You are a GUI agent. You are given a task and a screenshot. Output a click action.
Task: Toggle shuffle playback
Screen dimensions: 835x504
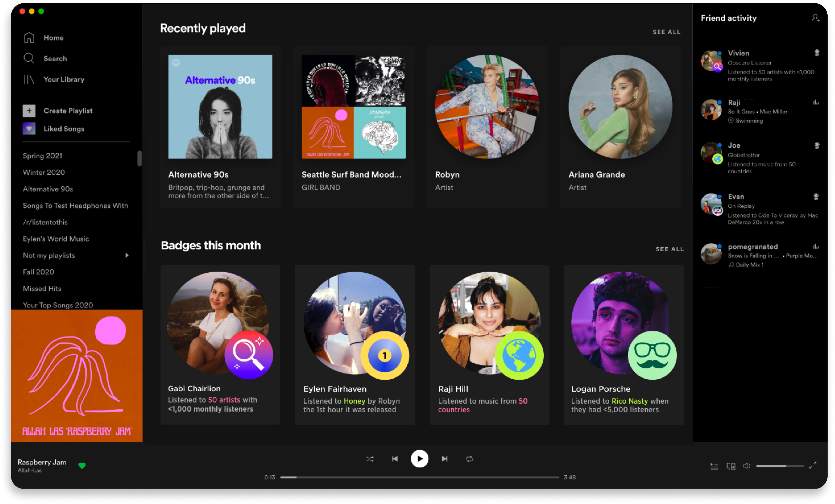coord(370,459)
